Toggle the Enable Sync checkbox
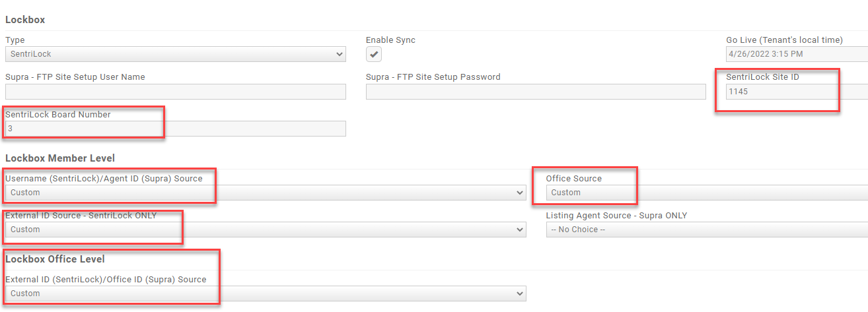 pos(375,55)
